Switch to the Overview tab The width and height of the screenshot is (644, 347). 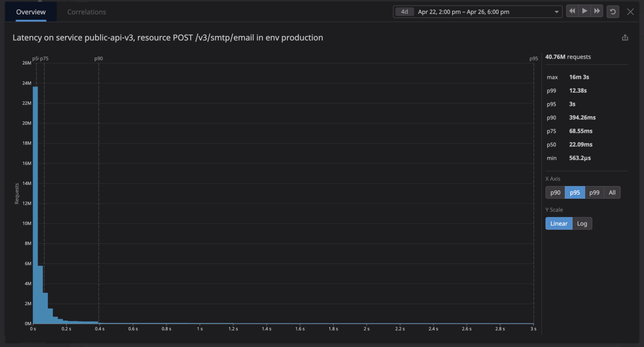(31, 12)
